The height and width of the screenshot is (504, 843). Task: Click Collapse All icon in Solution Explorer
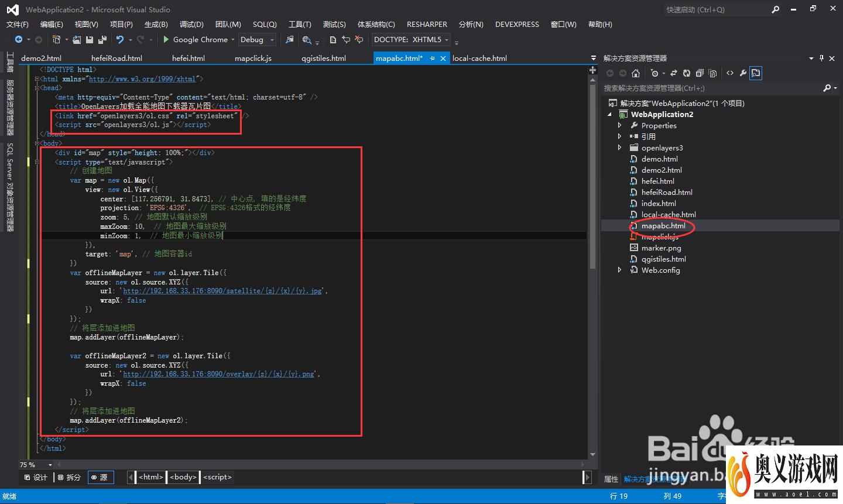pyautogui.click(x=700, y=73)
